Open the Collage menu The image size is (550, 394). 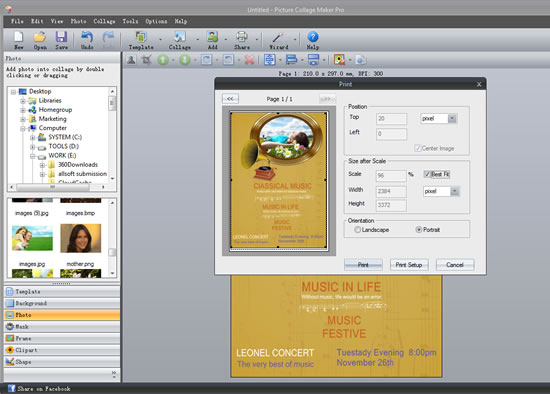coord(104,21)
